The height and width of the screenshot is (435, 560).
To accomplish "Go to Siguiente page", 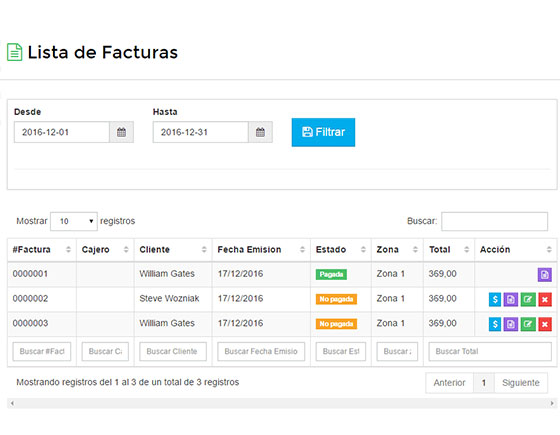I will [x=521, y=383].
